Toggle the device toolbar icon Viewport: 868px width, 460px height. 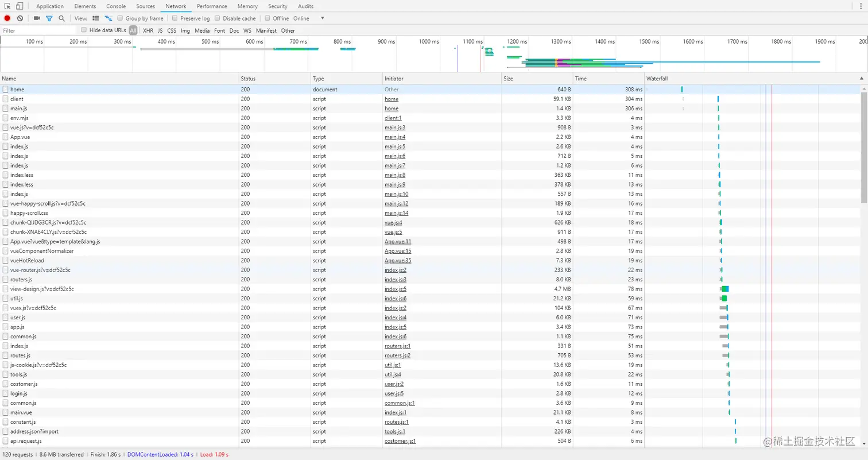tap(20, 6)
